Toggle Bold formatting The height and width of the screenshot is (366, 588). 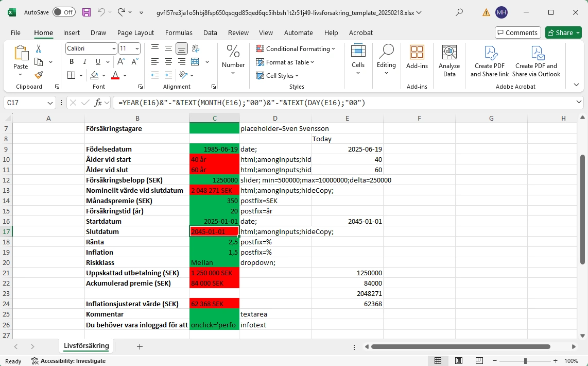[71, 61]
